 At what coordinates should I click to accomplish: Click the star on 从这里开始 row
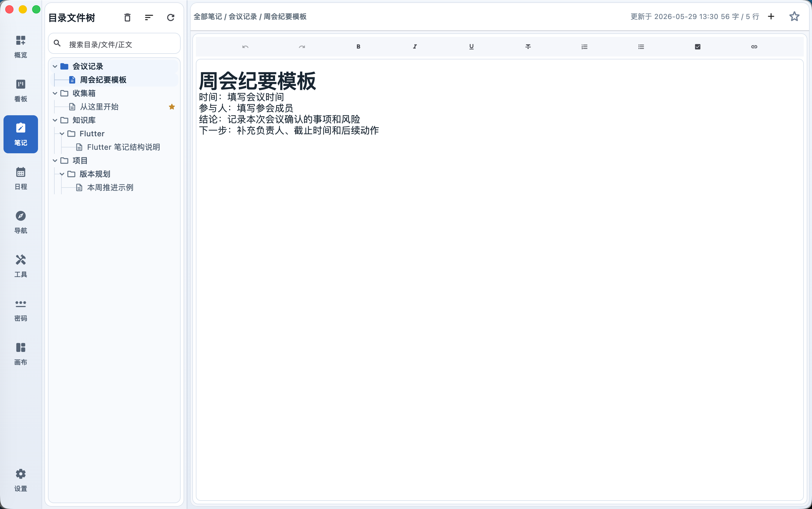click(172, 107)
